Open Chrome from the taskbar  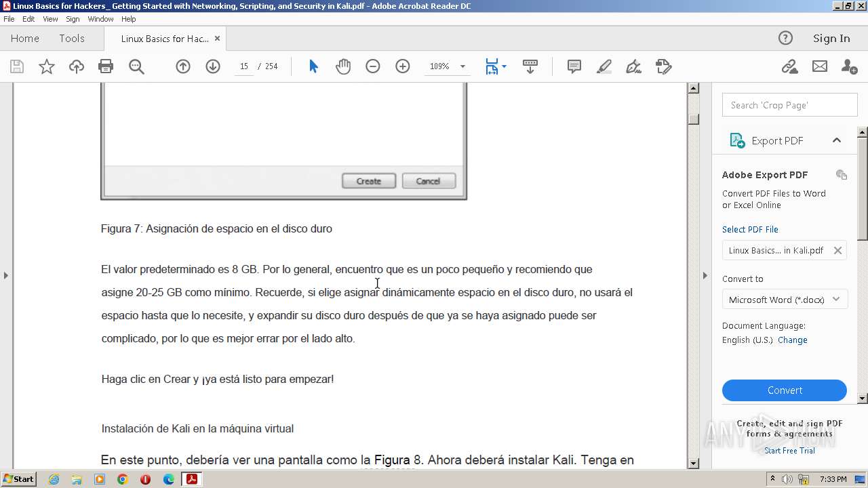pos(123,479)
